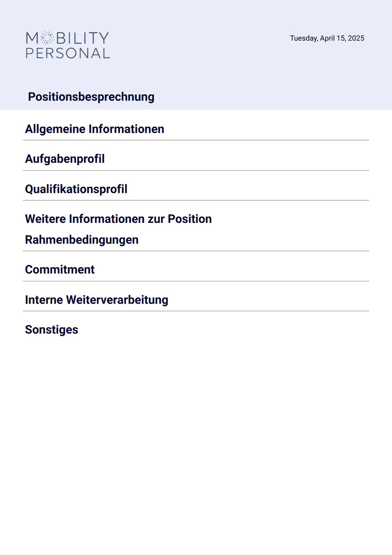This screenshot has height=555, width=392.
Task: Click the divider line below Commitment
Action: point(196,281)
